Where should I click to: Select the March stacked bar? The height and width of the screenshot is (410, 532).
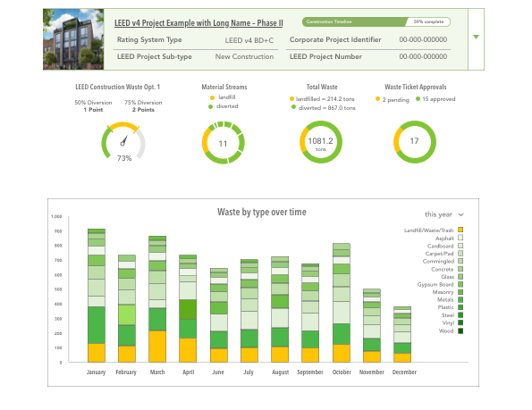tap(157, 299)
